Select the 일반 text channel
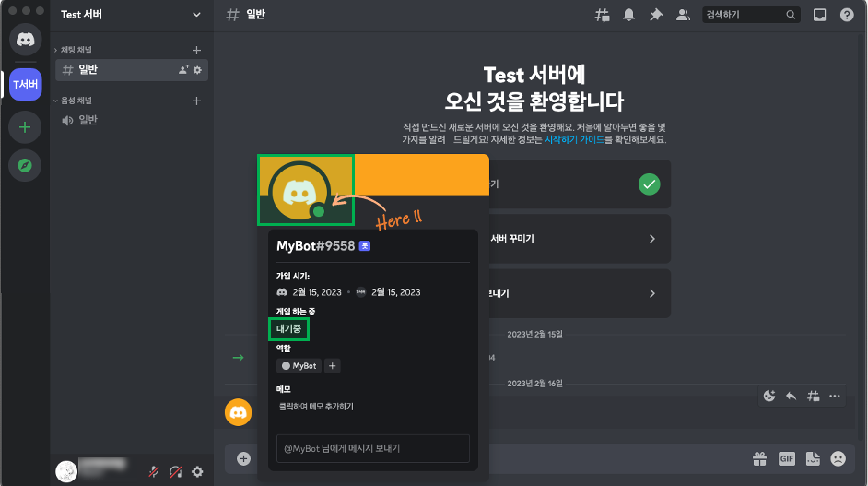 pyautogui.click(x=132, y=70)
